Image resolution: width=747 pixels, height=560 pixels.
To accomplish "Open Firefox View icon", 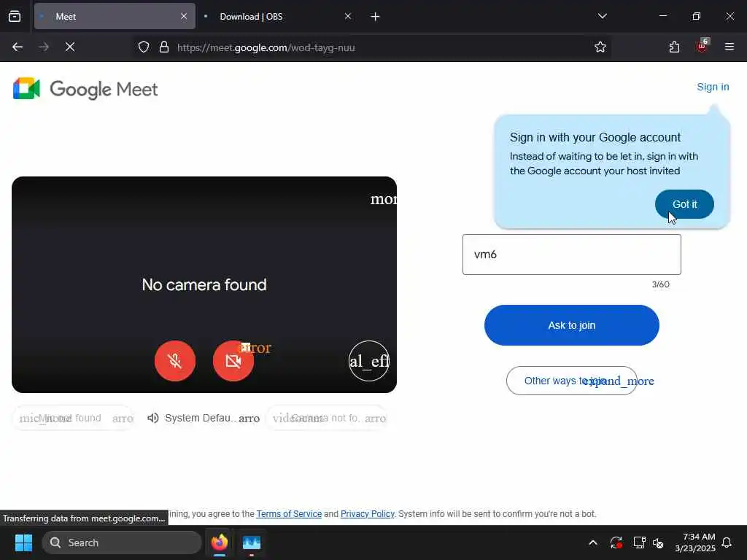I will tap(15, 16).
